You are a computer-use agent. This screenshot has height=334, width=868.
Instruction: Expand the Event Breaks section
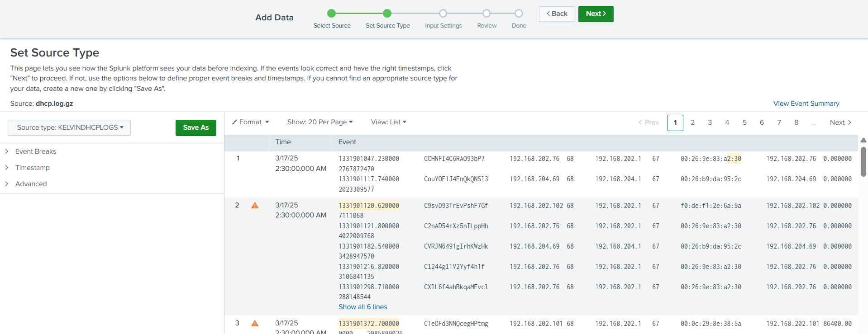point(35,151)
